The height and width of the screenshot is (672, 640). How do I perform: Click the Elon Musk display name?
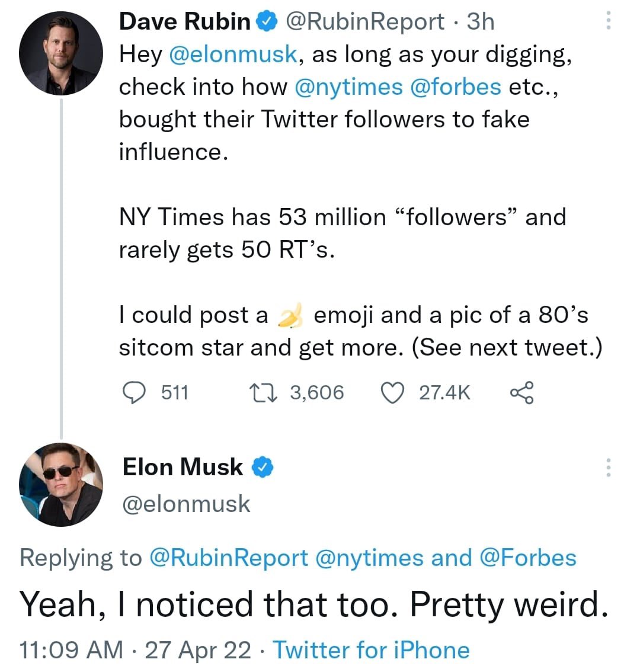183,467
